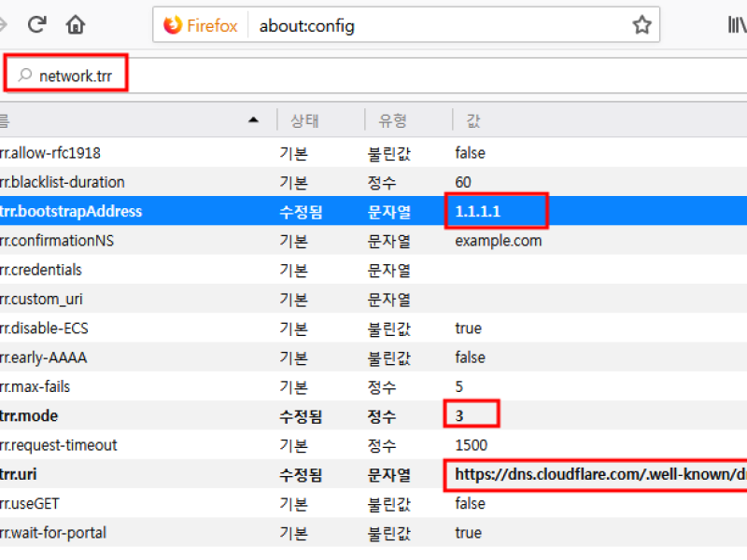
Task: Go to the home page icon
Action: [x=76, y=24]
